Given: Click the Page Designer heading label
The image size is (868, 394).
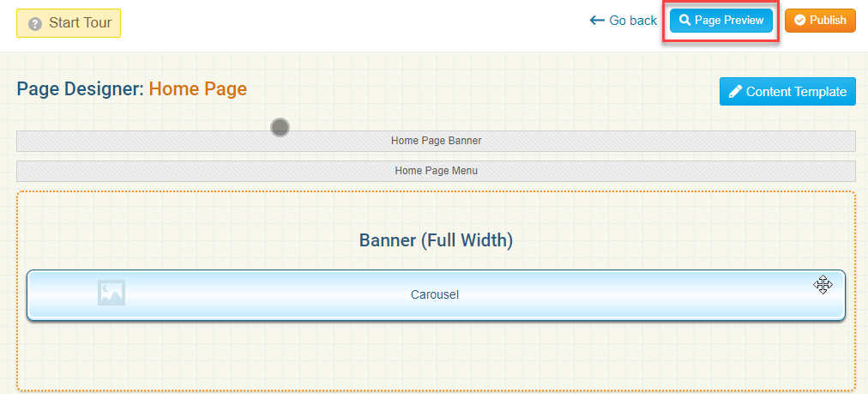Looking at the screenshot, I should click(x=80, y=88).
